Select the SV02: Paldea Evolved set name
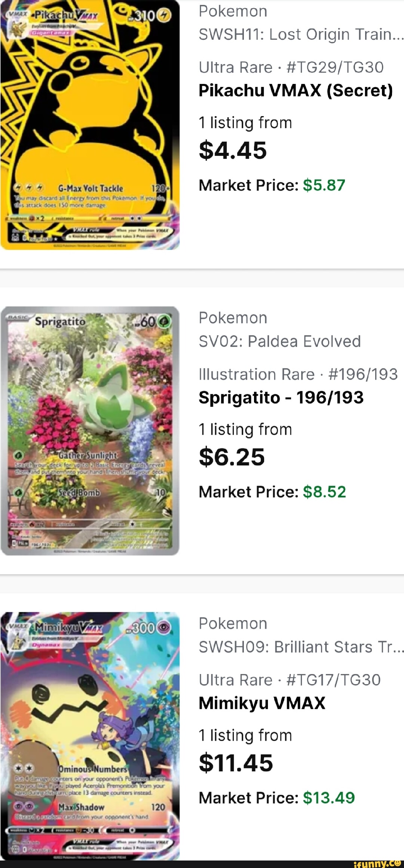This screenshot has width=404, height=868. point(279,341)
